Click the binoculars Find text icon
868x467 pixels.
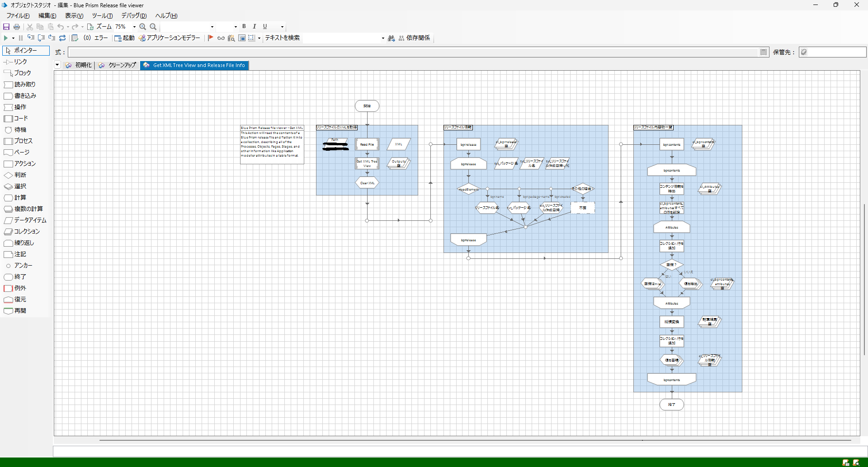coord(392,38)
